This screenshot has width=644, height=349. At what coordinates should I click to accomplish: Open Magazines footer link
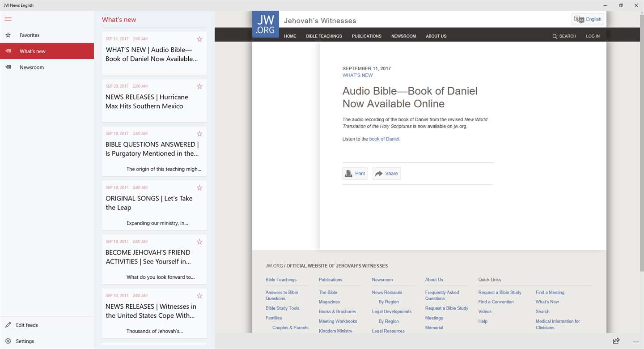[x=329, y=302]
